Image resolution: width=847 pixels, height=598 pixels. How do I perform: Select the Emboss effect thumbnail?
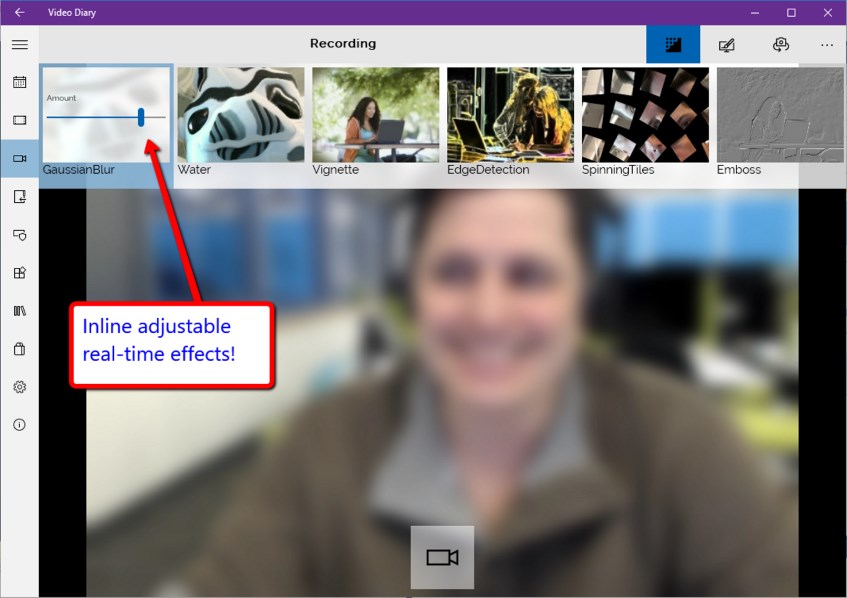pyautogui.click(x=780, y=115)
